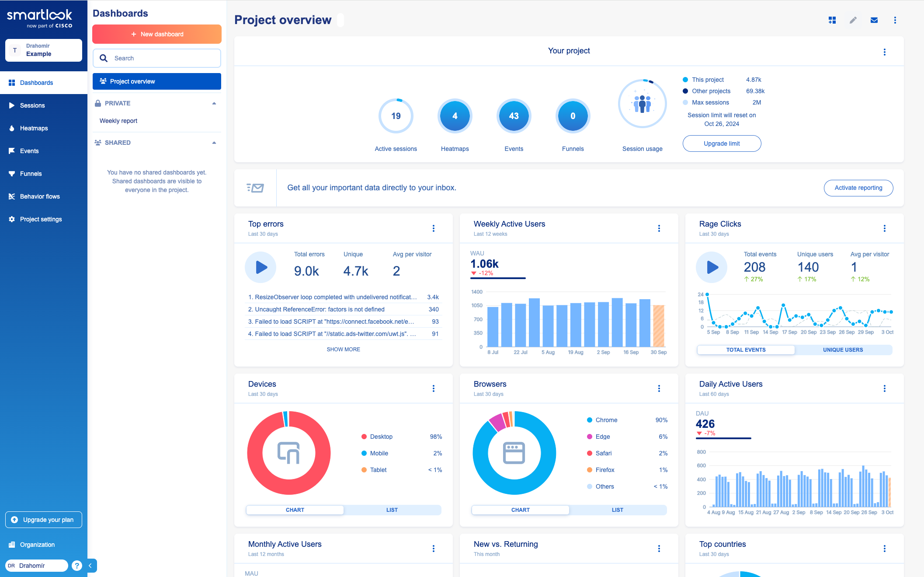Viewport: 924px width, 577px height.
Task: Click the New dashboard button
Action: (157, 34)
